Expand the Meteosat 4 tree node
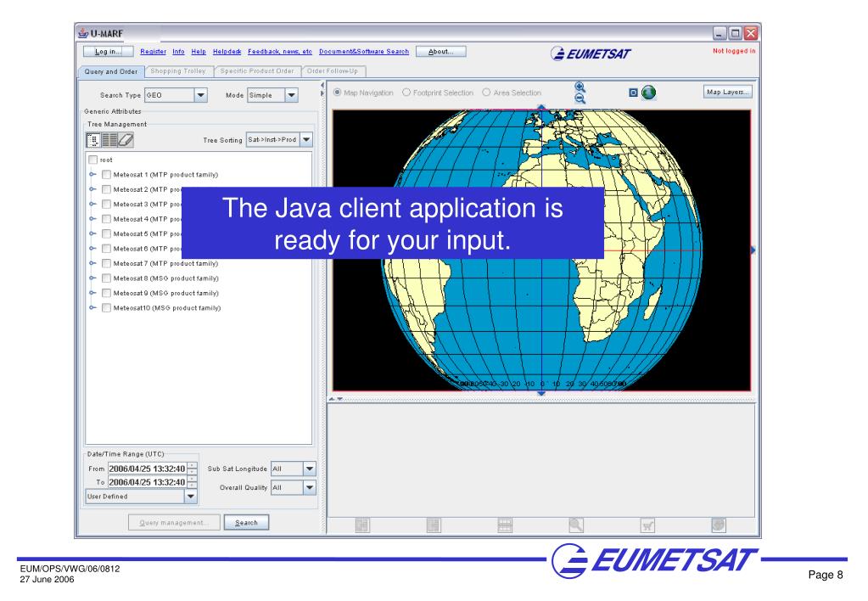The image size is (868, 601). [92, 219]
